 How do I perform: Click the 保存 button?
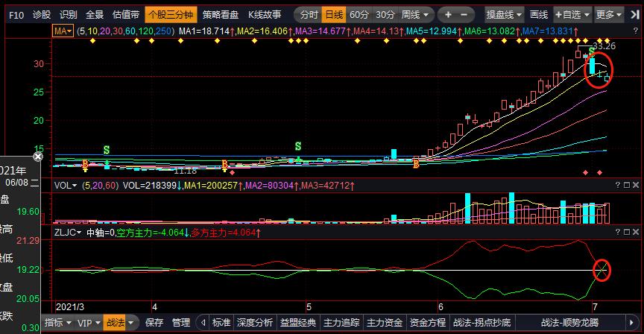154,323
